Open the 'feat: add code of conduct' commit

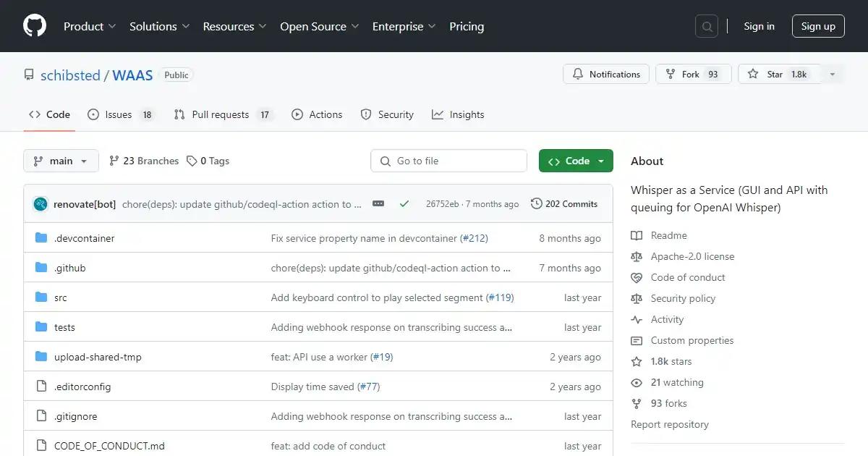point(328,446)
